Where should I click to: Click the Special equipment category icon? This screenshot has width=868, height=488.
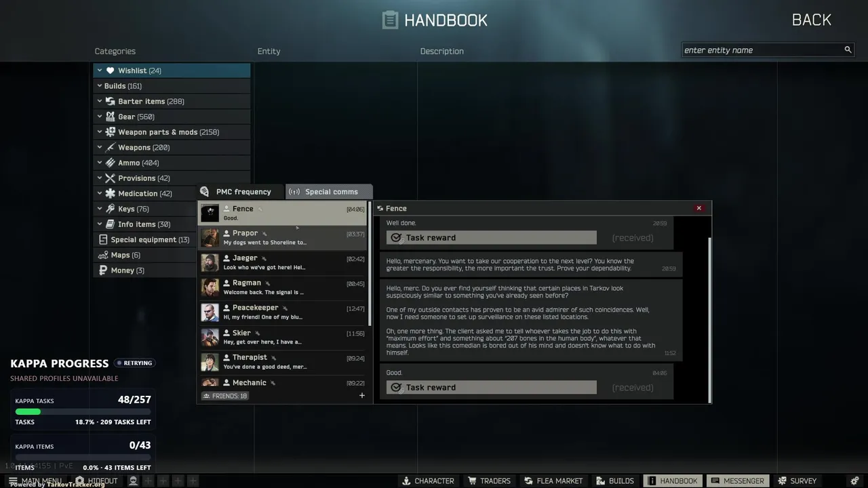103,239
